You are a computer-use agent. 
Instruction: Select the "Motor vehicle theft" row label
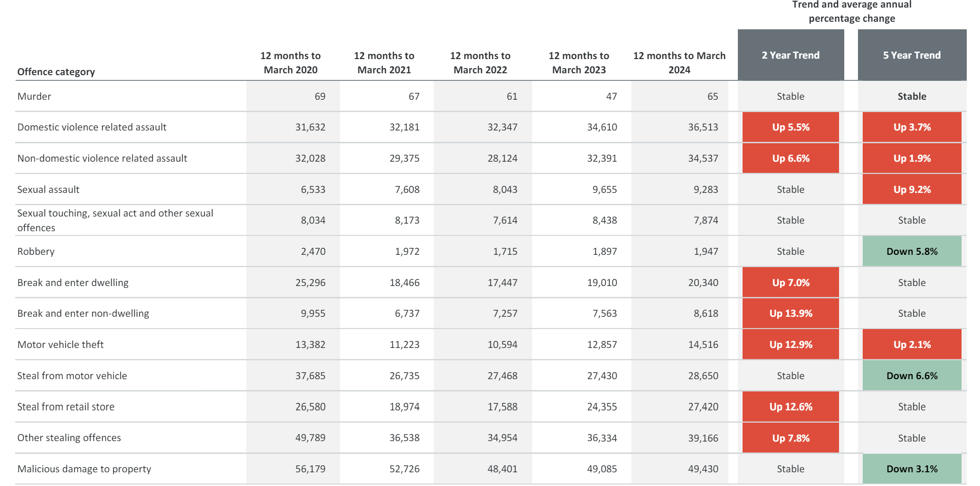(61, 345)
